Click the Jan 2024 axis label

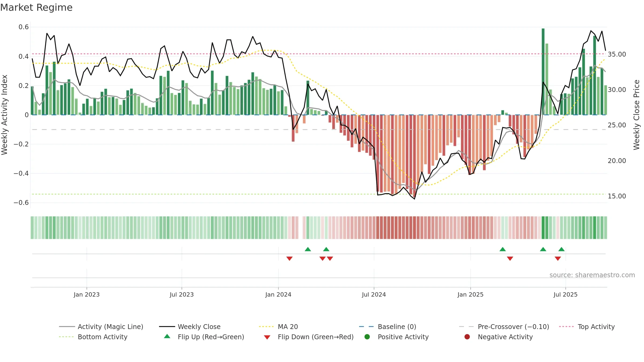point(278,294)
